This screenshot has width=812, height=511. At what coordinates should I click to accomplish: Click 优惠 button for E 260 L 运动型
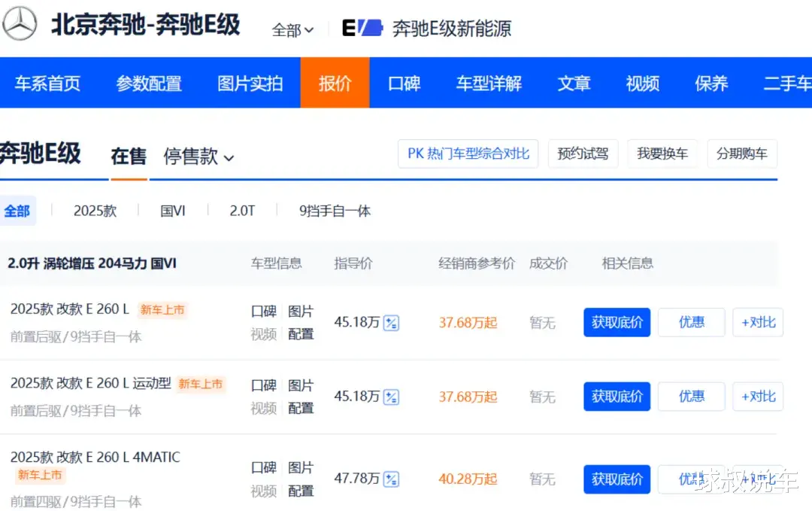(x=692, y=397)
